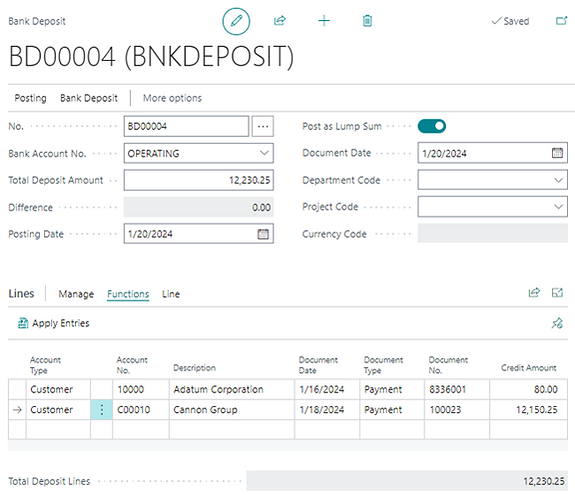This screenshot has height=495, width=575.
Task: Click document number 100023 cell
Action: (x=457, y=410)
